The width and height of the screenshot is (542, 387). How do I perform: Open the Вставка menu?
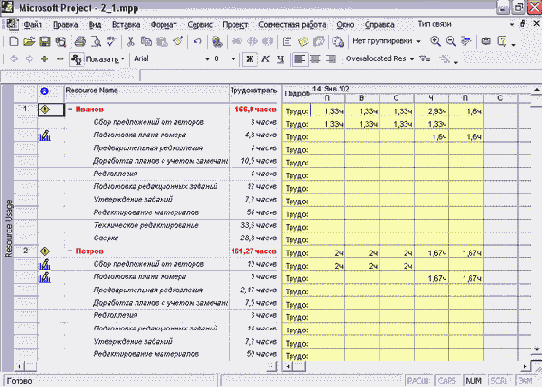tap(126, 25)
